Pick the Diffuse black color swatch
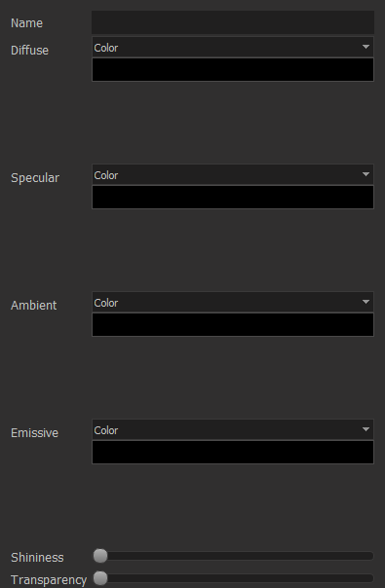 click(233, 70)
